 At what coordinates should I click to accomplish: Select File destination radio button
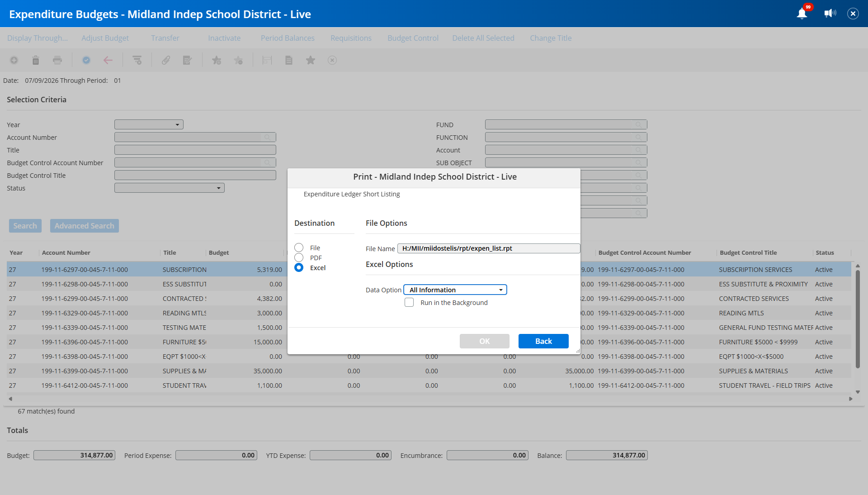pos(299,247)
